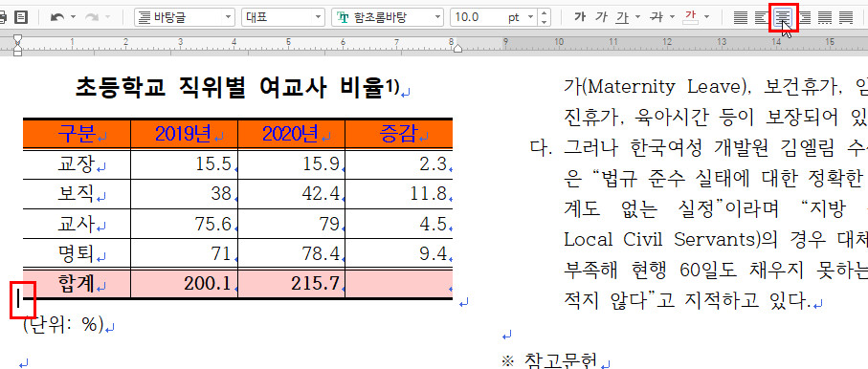Click the 15.5 cell in 교장 row
The width and height of the screenshot is (868, 369).
point(185,164)
